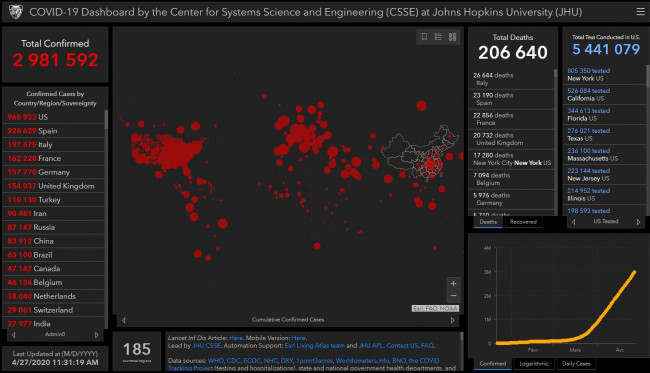Click the Contact US link
650x373 pixels.
402,345
